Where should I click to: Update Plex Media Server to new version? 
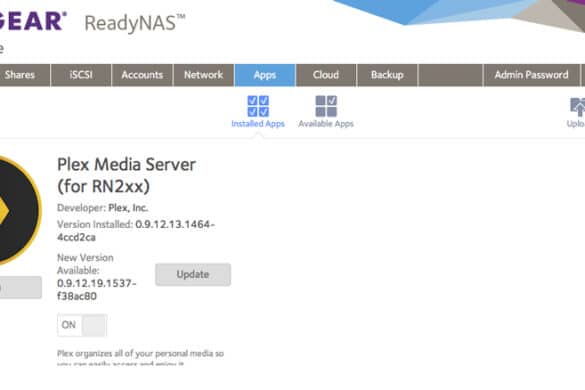click(193, 275)
